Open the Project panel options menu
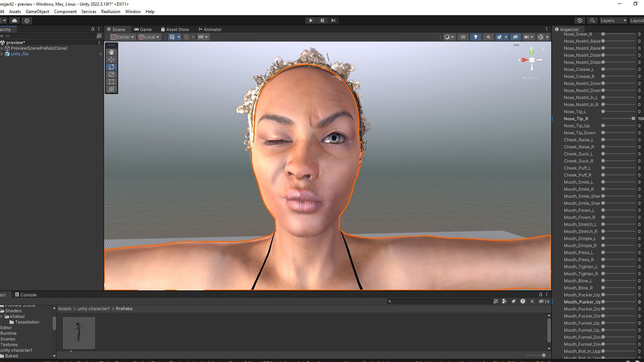 (x=546, y=294)
